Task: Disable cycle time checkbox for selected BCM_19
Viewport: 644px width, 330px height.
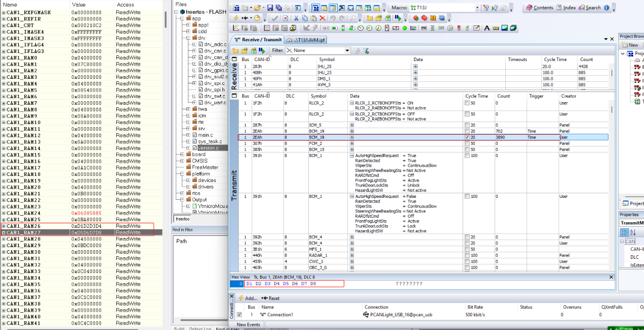Action: click(467, 137)
